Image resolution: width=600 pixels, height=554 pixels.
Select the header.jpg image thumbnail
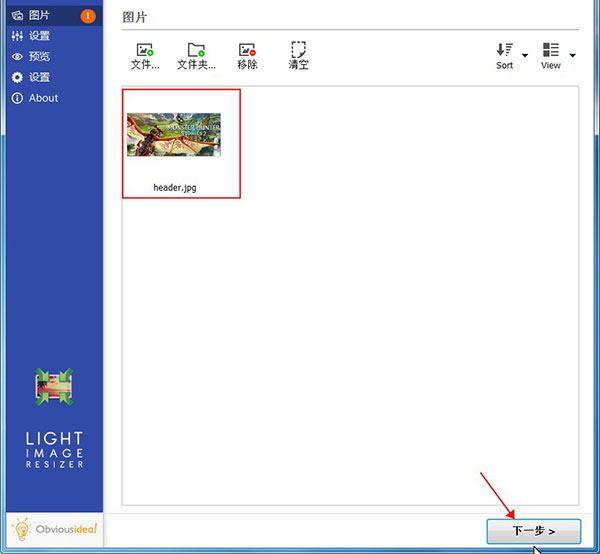174,134
